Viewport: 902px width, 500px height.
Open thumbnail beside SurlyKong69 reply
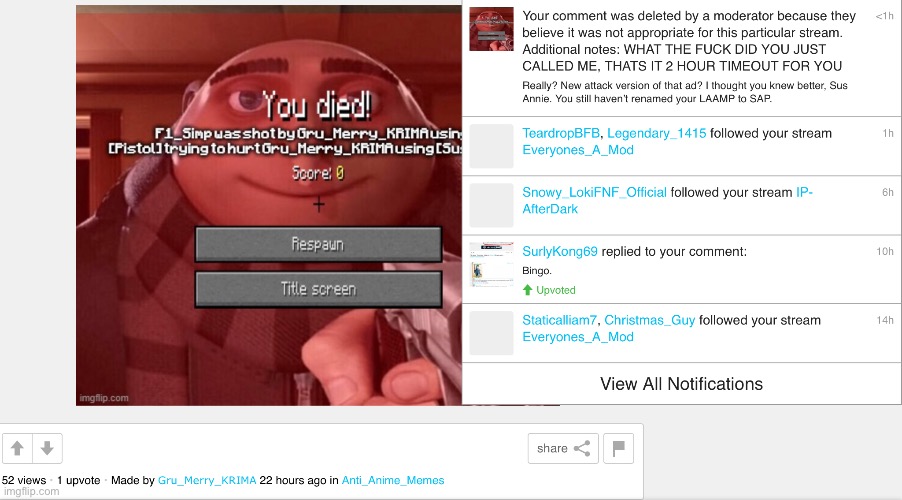tap(491, 264)
